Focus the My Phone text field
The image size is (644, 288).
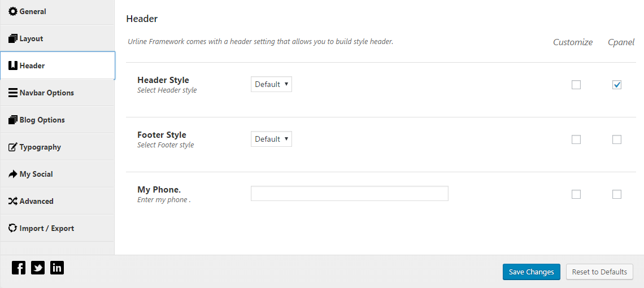coord(350,194)
